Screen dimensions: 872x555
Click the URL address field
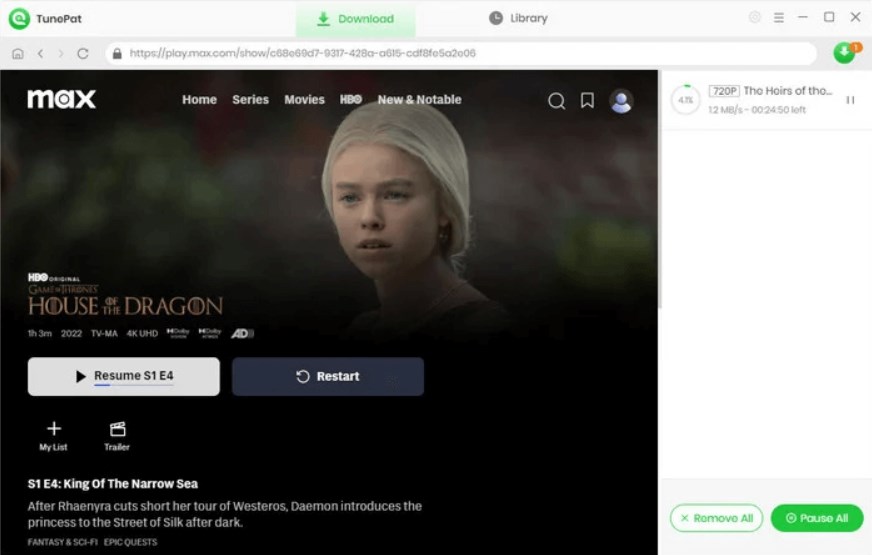[461, 53]
